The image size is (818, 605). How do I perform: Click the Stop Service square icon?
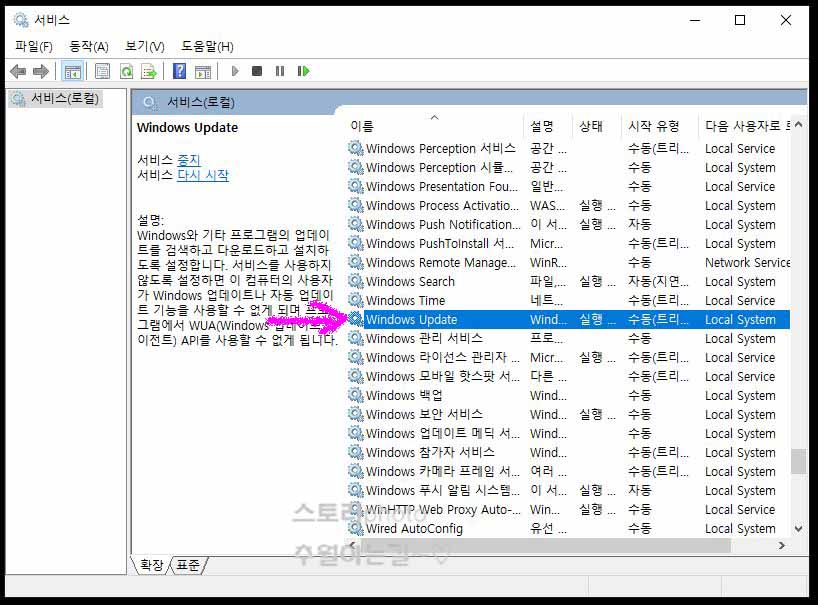point(257,71)
